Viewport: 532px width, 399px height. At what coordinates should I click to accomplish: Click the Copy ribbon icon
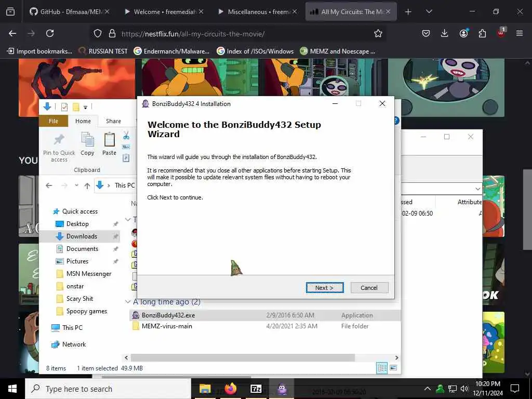(87, 144)
